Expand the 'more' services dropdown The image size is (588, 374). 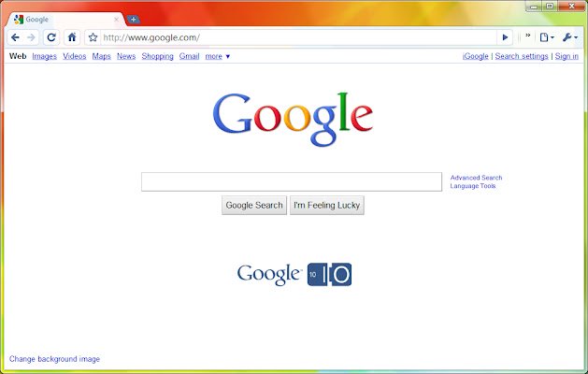click(x=218, y=56)
